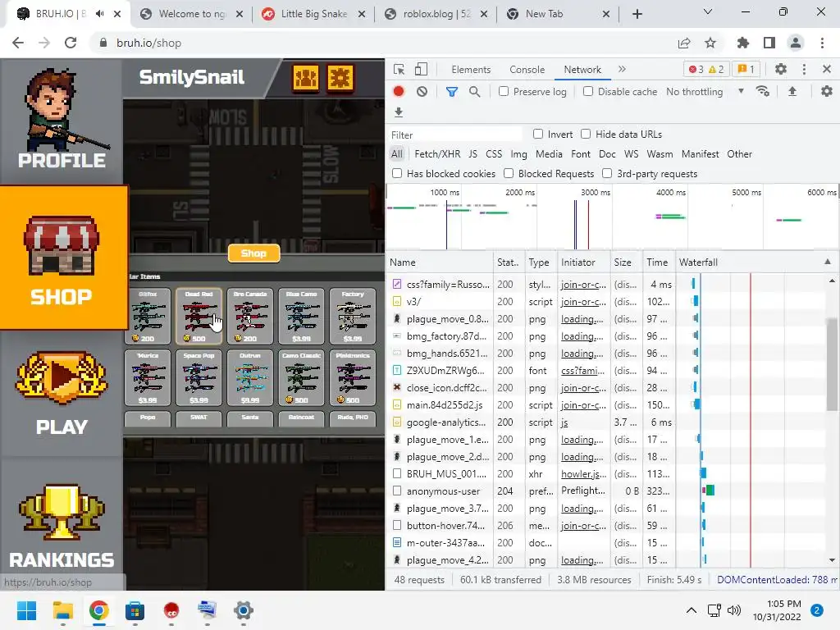Viewport: 840px width, 630px height.
Task: Select the Outrun skin item
Action: coord(250,377)
